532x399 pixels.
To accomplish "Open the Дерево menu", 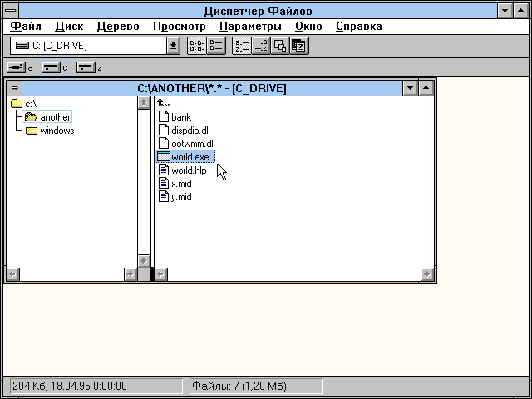I will [118, 26].
